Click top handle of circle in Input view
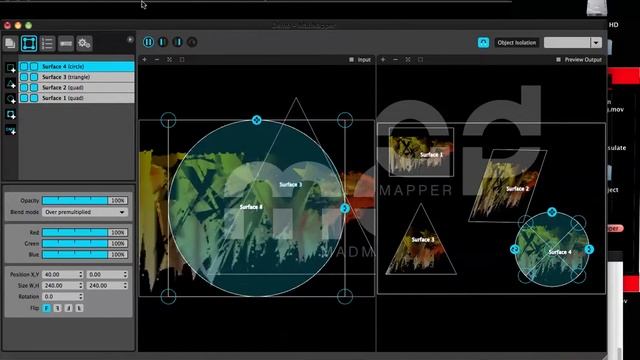Screen dimensions: 640x360 pyautogui.click(x=256, y=120)
